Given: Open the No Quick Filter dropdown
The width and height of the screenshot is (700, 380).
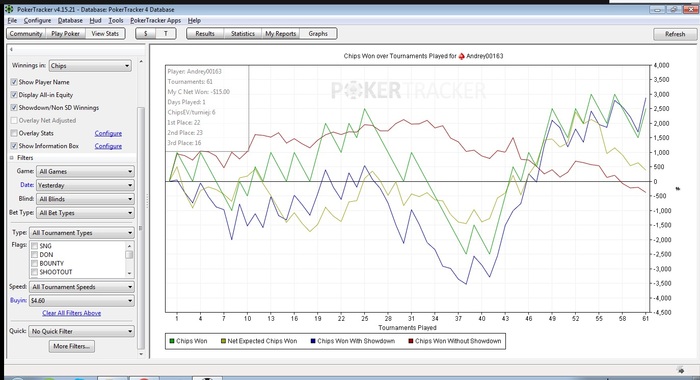Looking at the screenshot, I should click(x=82, y=331).
